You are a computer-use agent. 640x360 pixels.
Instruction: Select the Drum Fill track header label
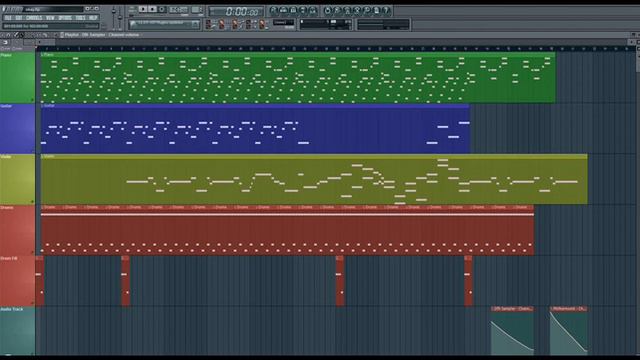[x=9, y=258]
